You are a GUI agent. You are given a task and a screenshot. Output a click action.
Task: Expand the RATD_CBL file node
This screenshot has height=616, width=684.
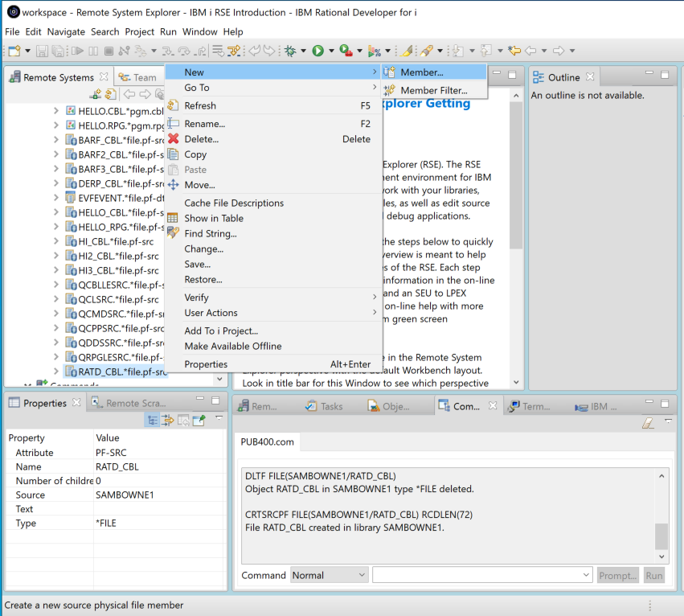coord(55,372)
